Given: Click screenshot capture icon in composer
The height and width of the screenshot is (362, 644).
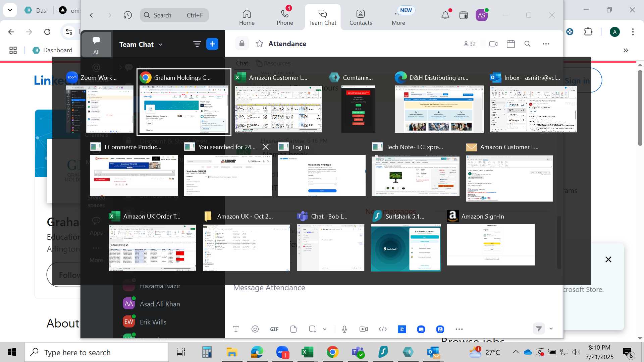Looking at the screenshot, I should [x=312, y=329].
